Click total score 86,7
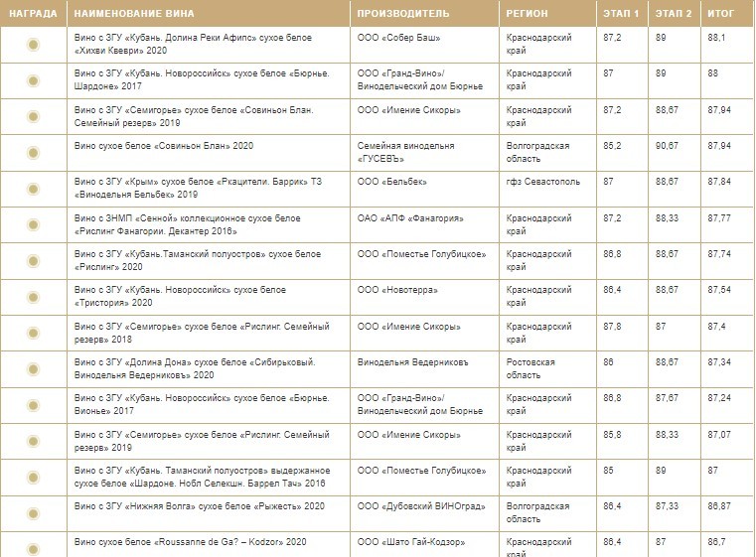This screenshot has width=756, height=557. pos(716,542)
